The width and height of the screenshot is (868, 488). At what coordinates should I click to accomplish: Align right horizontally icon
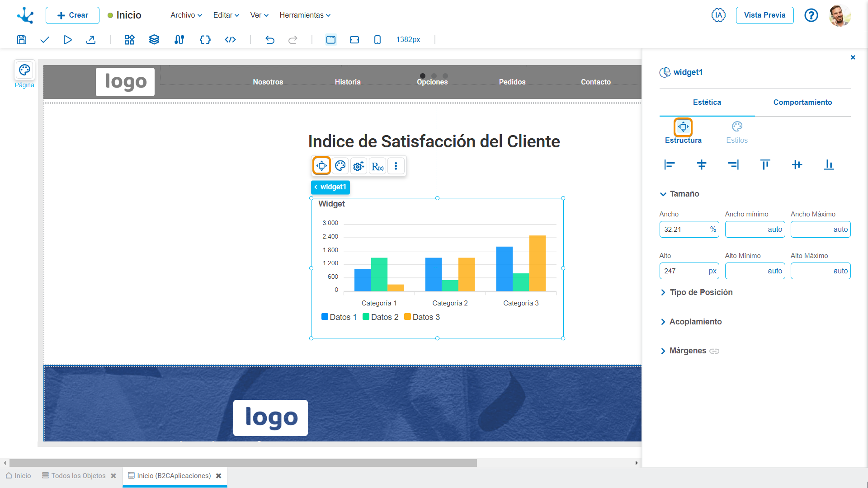tap(733, 165)
